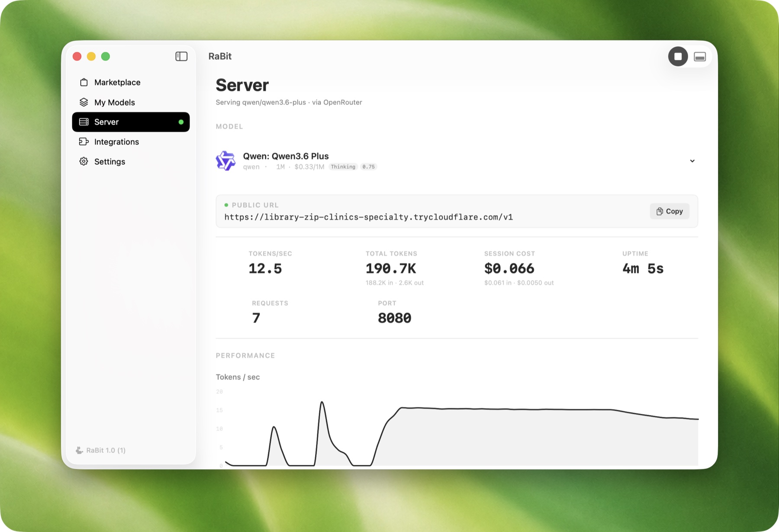The image size is (779, 532).
Task: Select the Server sidebar item
Action: tap(131, 122)
